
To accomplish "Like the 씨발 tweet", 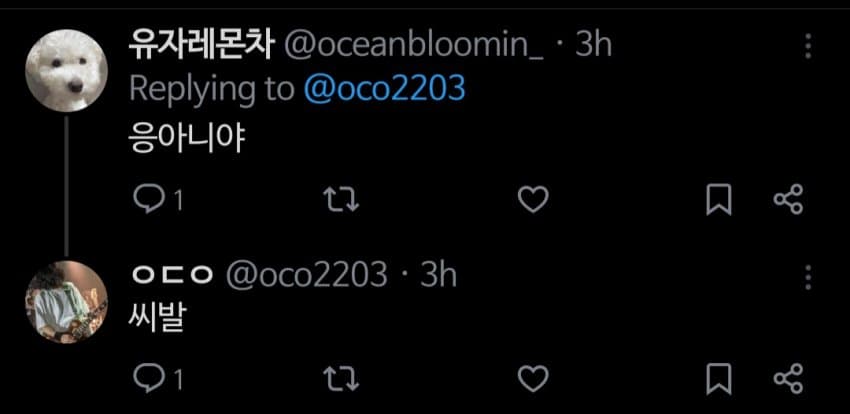I will pos(533,378).
